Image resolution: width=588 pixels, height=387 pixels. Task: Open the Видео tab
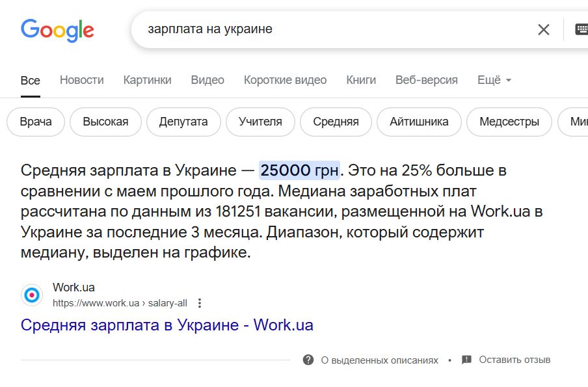click(207, 80)
